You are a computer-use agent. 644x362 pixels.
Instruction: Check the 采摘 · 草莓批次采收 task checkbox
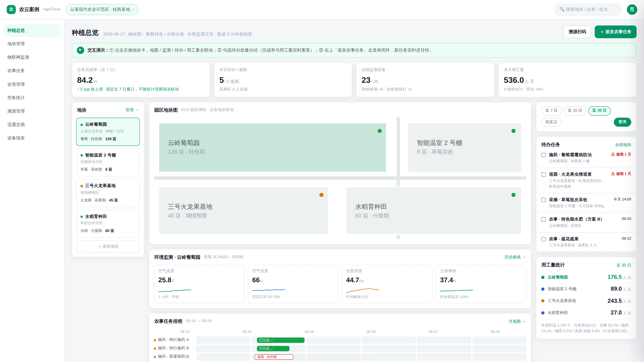[544, 200]
